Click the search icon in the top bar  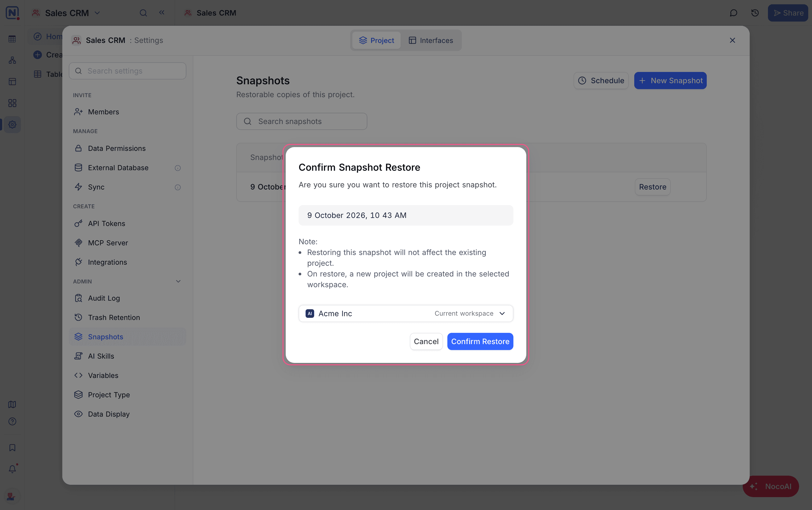point(143,13)
